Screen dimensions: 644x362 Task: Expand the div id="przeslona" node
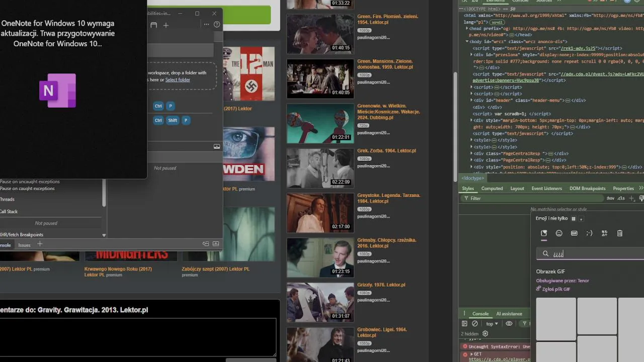pos(471,54)
